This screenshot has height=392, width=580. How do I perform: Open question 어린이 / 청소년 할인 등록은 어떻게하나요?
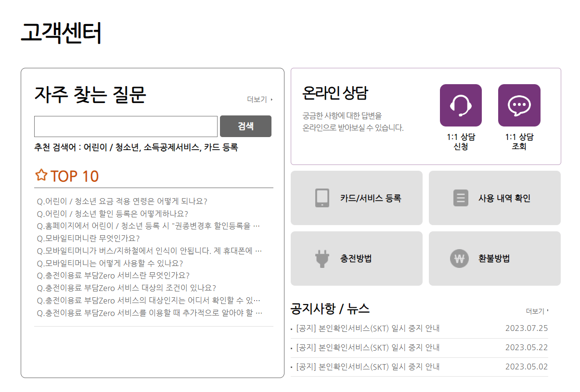click(112, 214)
